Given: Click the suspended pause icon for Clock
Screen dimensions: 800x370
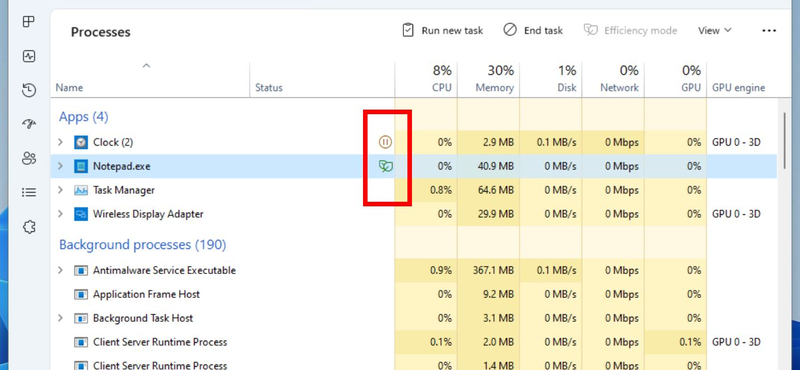Looking at the screenshot, I should click(385, 142).
